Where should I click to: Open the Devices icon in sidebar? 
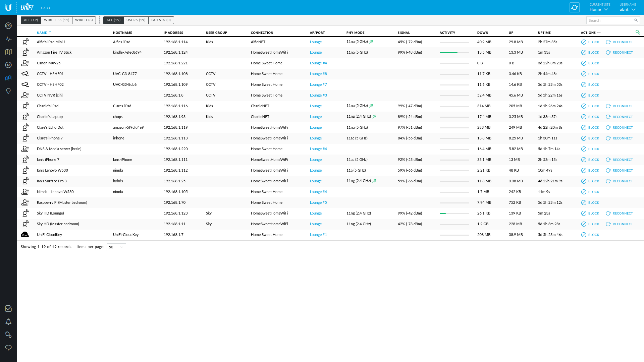click(8, 65)
